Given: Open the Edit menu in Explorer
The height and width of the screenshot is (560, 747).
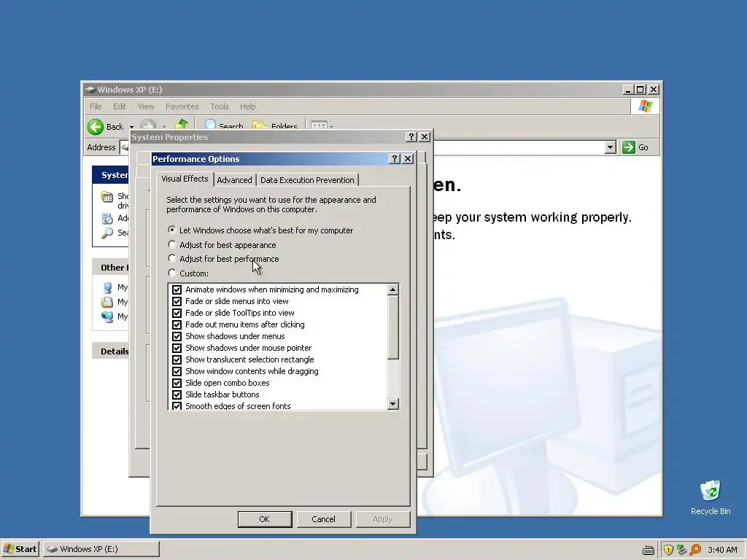Looking at the screenshot, I should (x=120, y=106).
